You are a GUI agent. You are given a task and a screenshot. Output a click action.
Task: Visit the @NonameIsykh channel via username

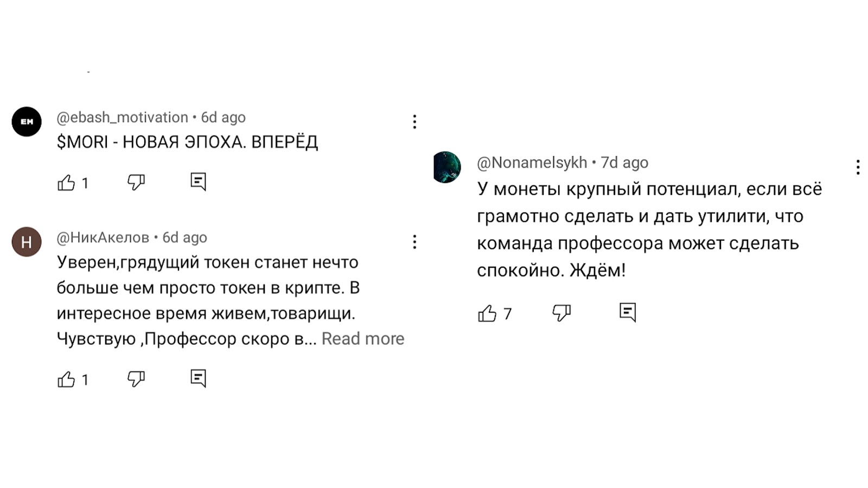[x=532, y=163]
